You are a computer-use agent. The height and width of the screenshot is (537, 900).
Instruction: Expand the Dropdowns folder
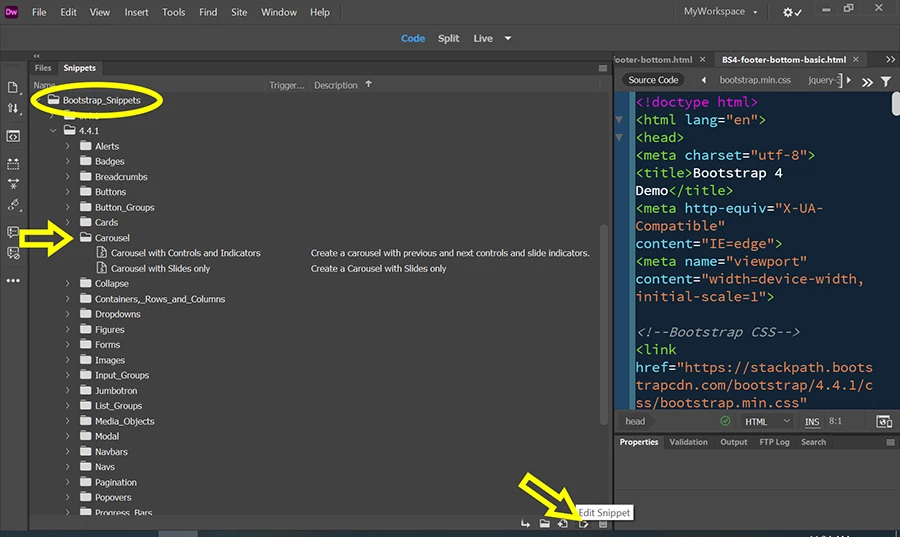68,314
